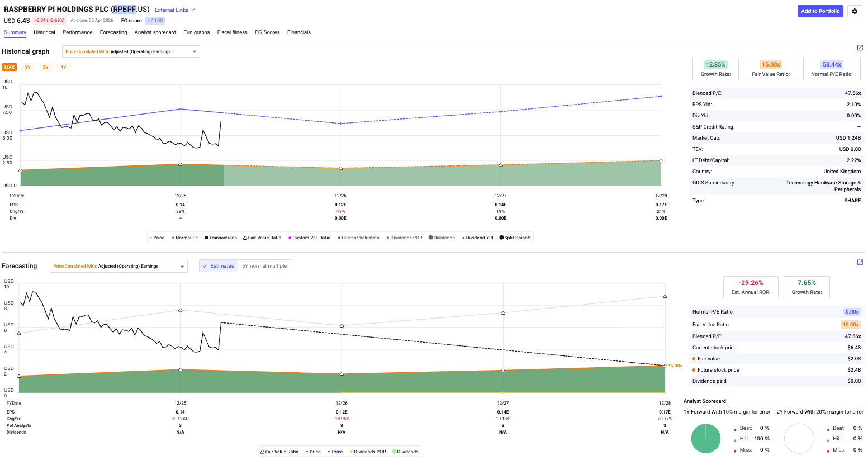
Task: Click the 15.00x Fair Value Ratio box
Action: point(771,69)
